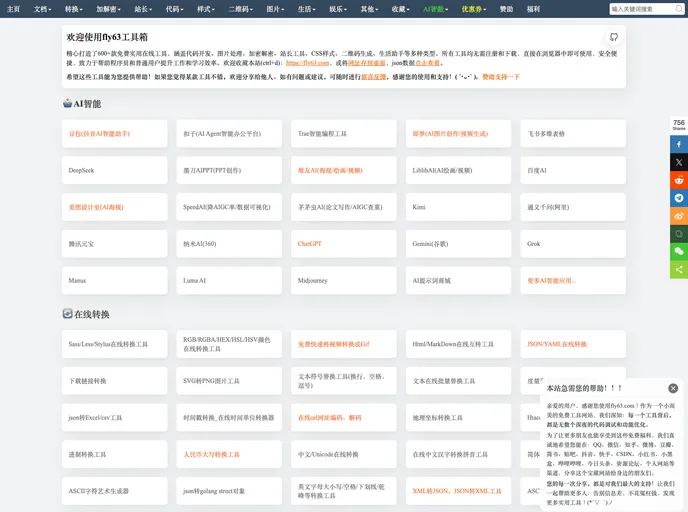Click the dark green copy-link share icon
This screenshot has width=688, height=512.
click(679, 234)
